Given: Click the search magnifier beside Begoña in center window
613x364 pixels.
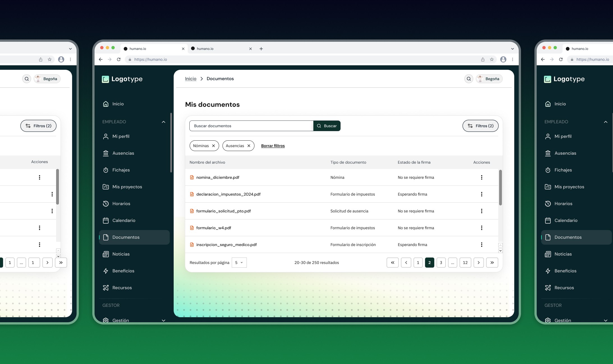Looking at the screenshot, I should pos(469,79).
